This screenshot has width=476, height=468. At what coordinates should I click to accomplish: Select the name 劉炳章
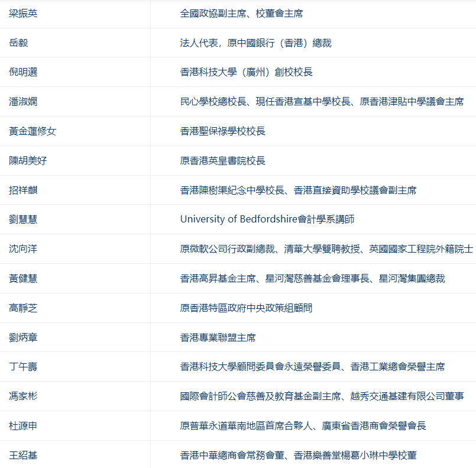pos(23,337)
